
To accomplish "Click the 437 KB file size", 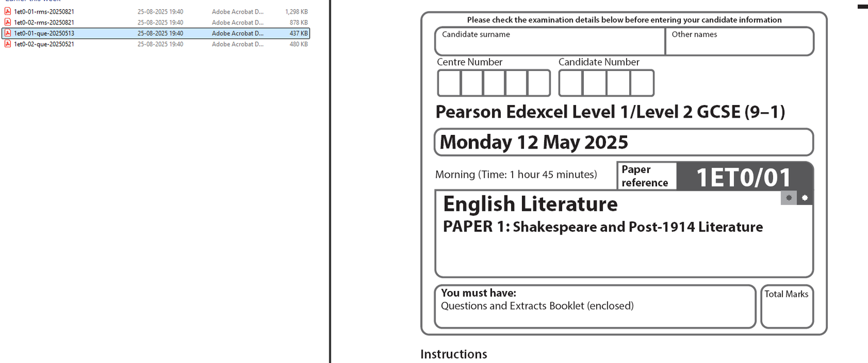I will pos(298,33).
